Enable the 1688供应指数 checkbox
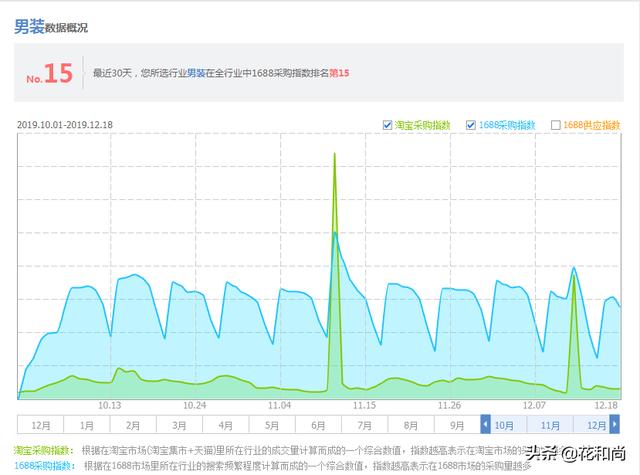The image size is (640, 475). 556,125
